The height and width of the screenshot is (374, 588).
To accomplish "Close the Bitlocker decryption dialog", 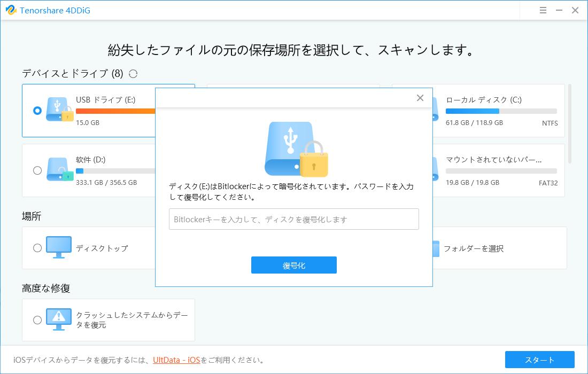I will [x=420, y=98].
